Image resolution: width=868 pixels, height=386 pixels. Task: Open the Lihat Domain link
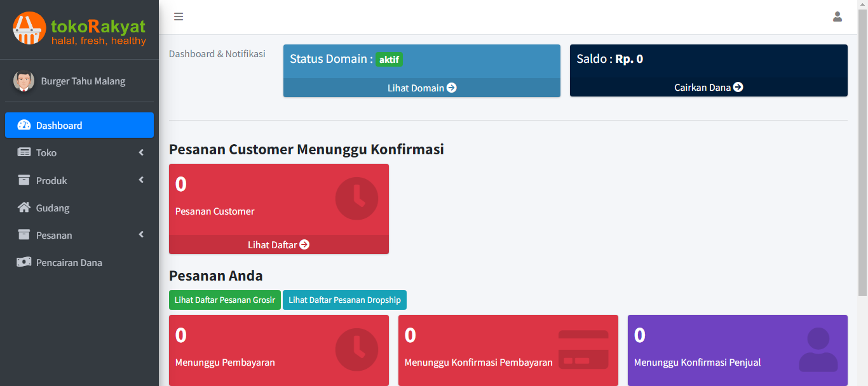(421, 88)
